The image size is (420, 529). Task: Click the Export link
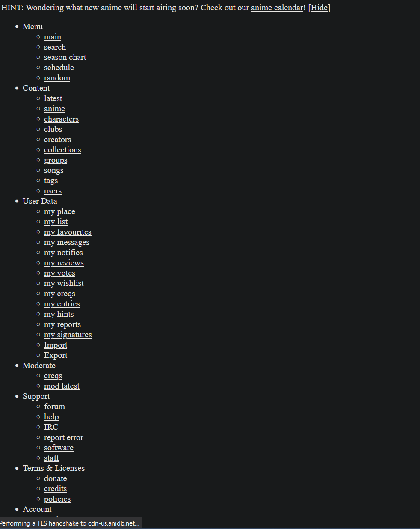tap(56, 355)
